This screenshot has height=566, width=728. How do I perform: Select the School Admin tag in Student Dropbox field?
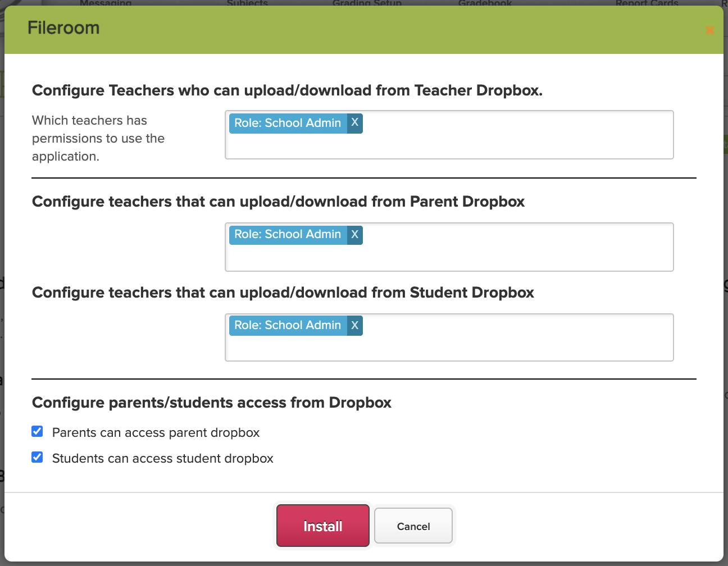click(x=288, y=325)
